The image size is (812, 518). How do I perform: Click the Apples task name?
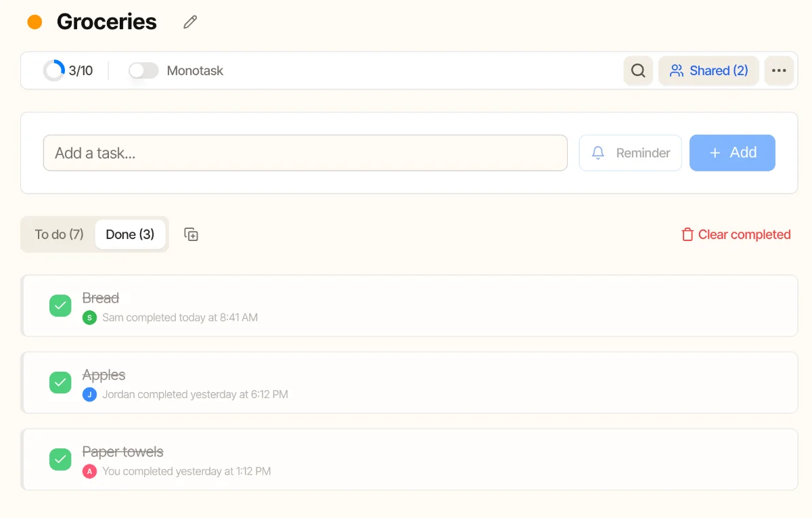coord(104,375)
